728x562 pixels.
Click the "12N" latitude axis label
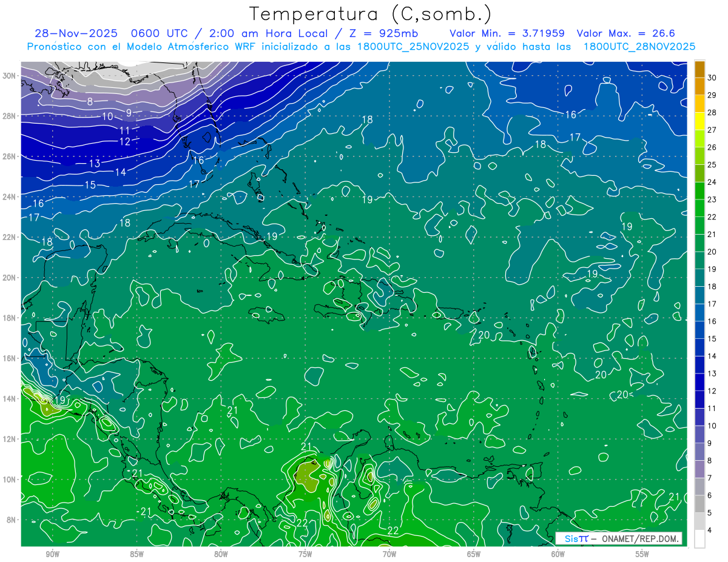coord(10,439)
